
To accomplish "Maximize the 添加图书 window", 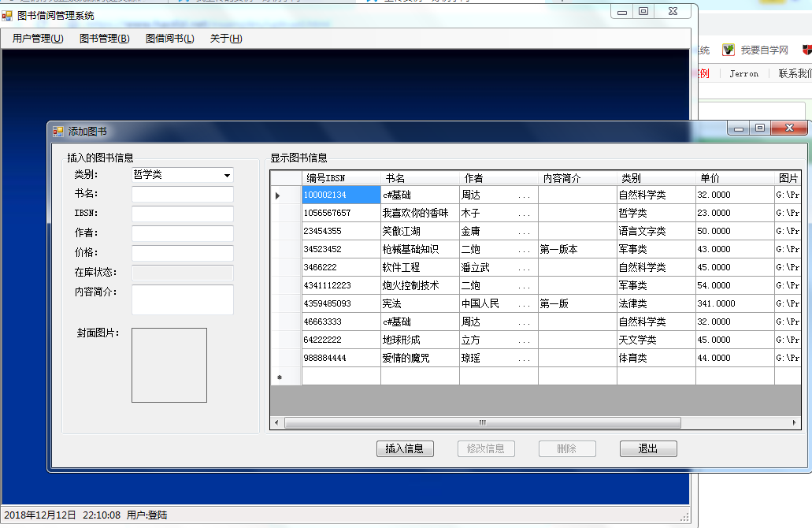I will [760, 128].
